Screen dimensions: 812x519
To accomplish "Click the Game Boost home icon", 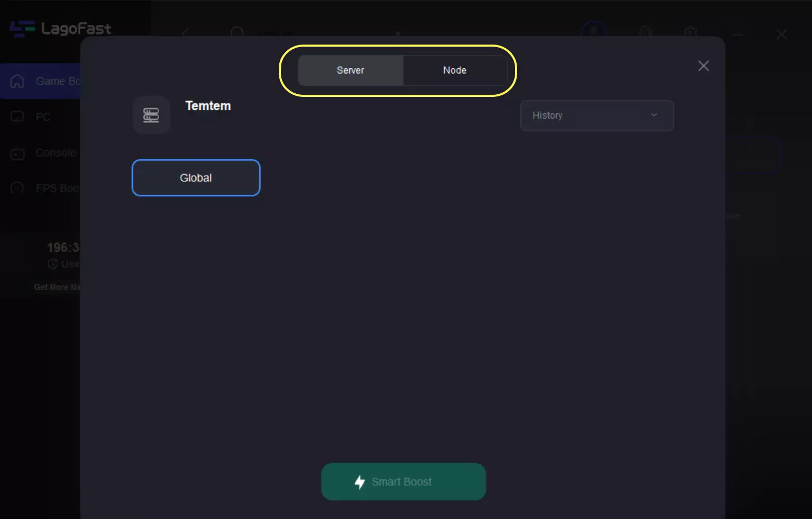I will [17, 81].
